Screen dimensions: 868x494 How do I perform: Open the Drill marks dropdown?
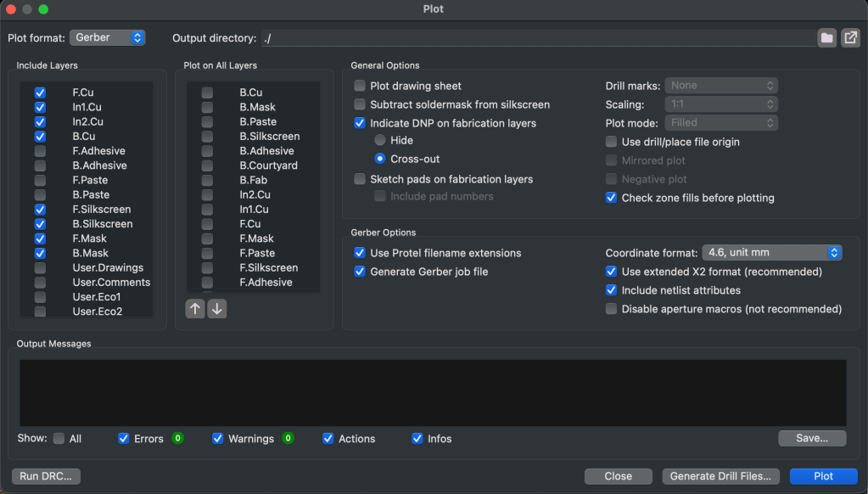721,86
